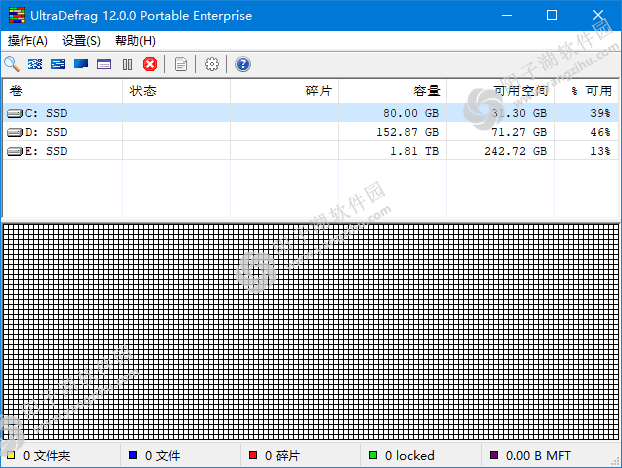Click the 0.00 B MFT status entry
Image resolution: width=622 pixels, height=468 pixels.
(x=538, y=456)
